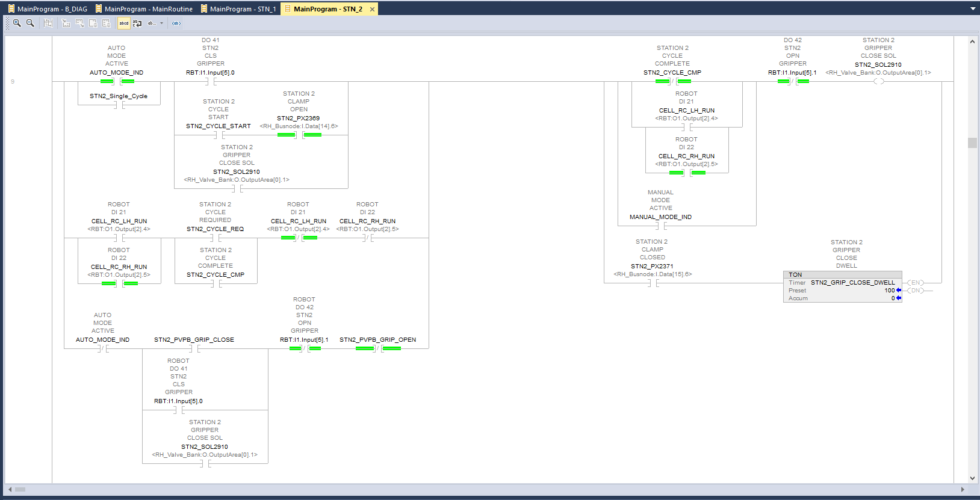Click the vertical scrollbar up arrow
The image size is (980, 500).
[972, 42]
